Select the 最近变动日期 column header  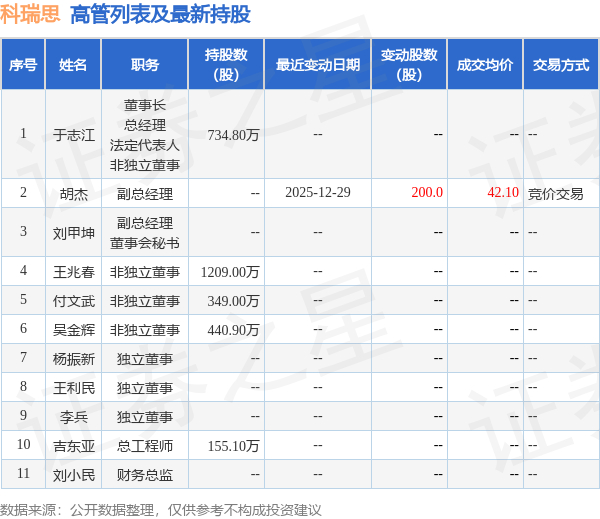click(x=318, y=65)
